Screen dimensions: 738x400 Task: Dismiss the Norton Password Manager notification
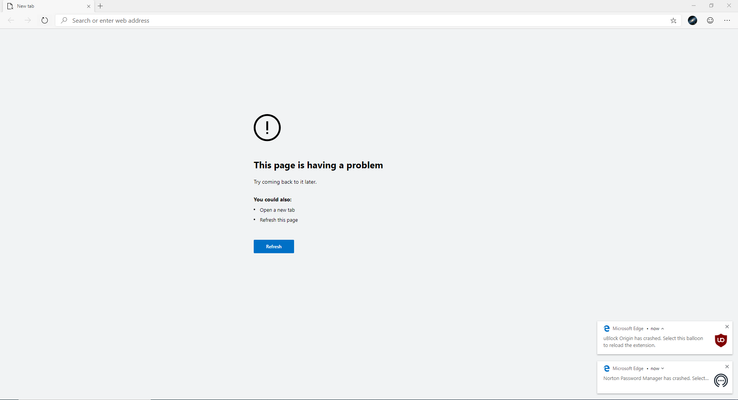(727, 367)
